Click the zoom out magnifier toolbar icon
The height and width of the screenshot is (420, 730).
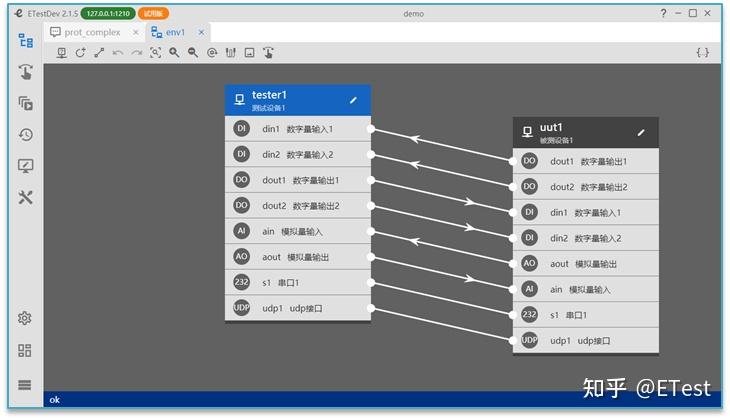(x=193, y=53)
